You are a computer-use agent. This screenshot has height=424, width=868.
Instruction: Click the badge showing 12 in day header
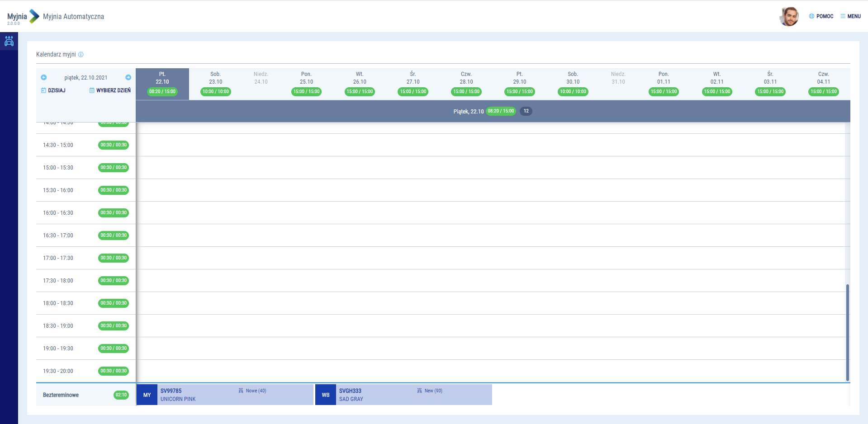[x=526, y=111]
